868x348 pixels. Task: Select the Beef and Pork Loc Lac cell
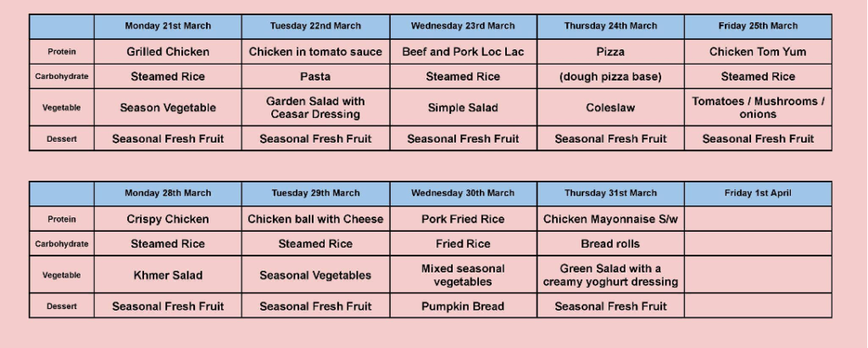[x=463, y=52]
